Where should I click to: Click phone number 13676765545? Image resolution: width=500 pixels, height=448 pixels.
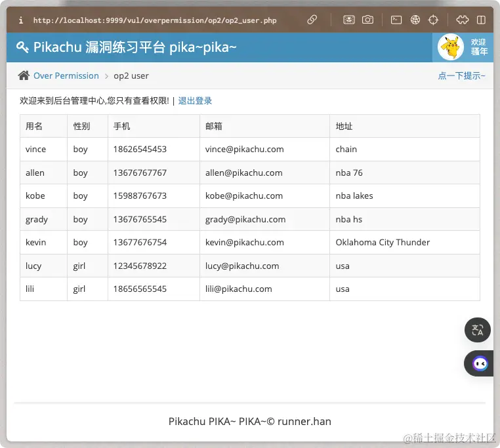click(x=140, y=219)
